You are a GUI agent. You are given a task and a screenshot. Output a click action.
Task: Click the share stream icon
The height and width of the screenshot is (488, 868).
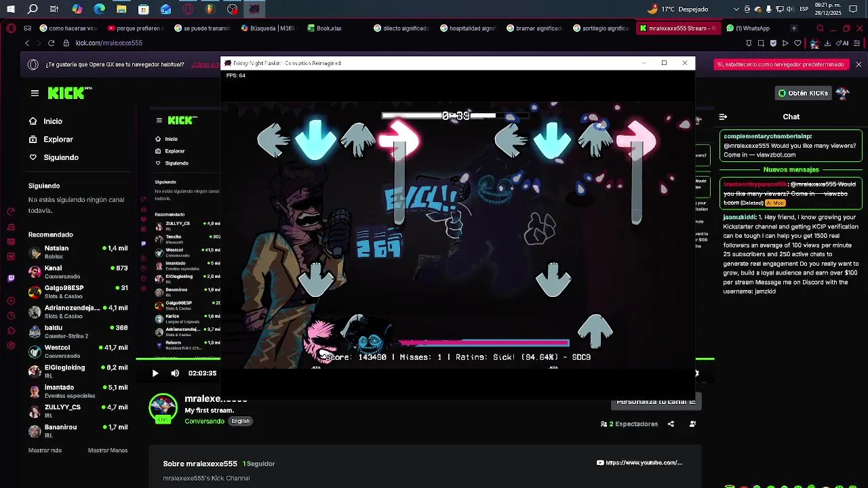pyautogui.click(x=671, y=424)
